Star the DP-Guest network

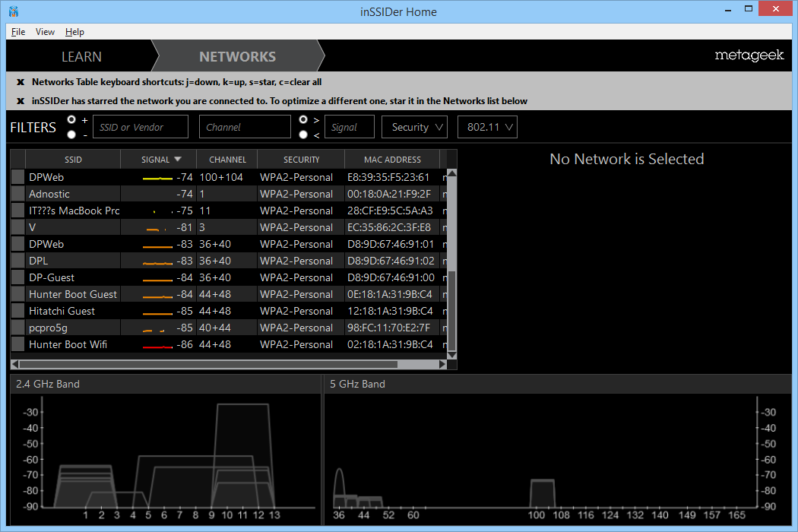coord(17,277)
